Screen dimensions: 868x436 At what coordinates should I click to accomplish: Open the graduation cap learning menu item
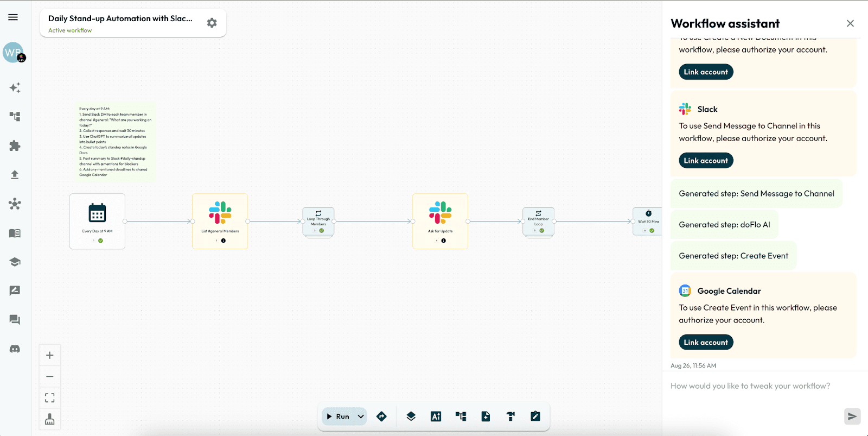15,262
